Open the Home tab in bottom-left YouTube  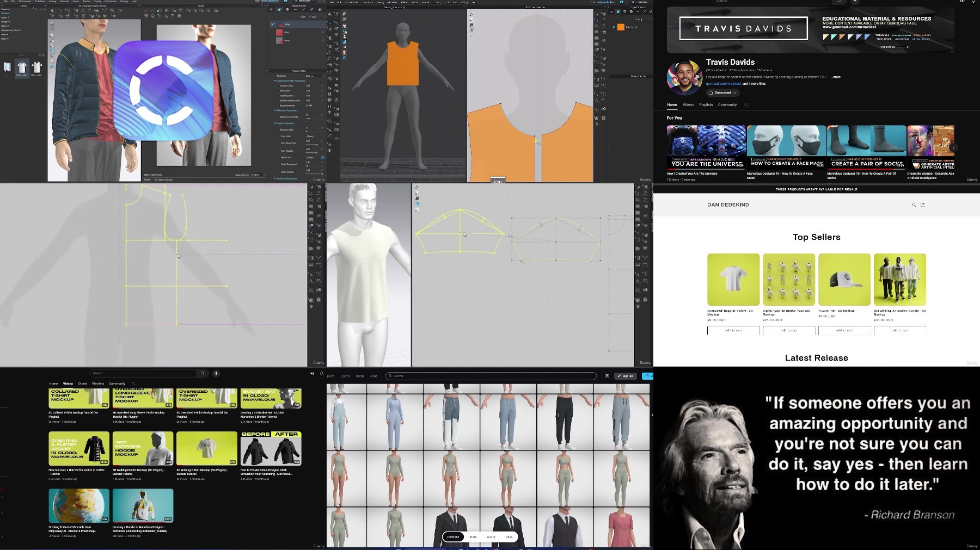[53, 384]
